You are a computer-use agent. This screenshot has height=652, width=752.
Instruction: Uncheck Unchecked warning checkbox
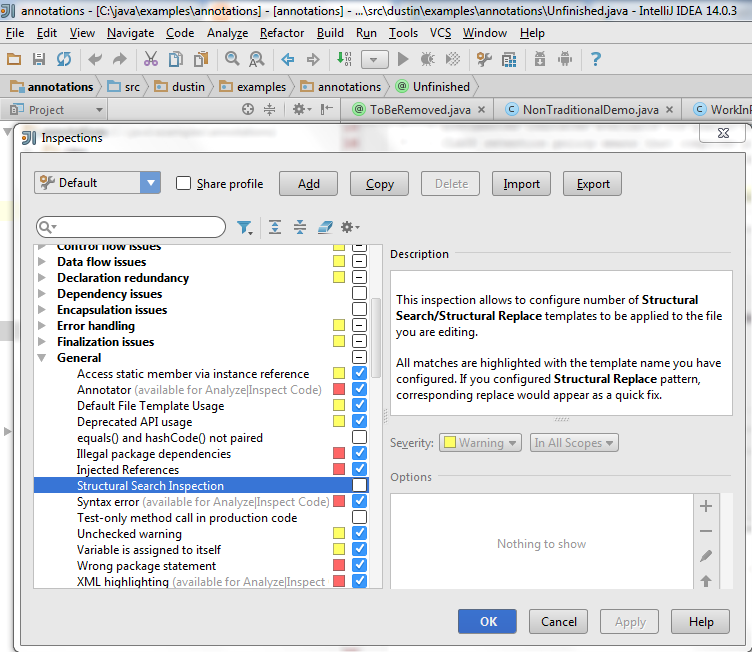pyautogui.click(x=359, y=533)
